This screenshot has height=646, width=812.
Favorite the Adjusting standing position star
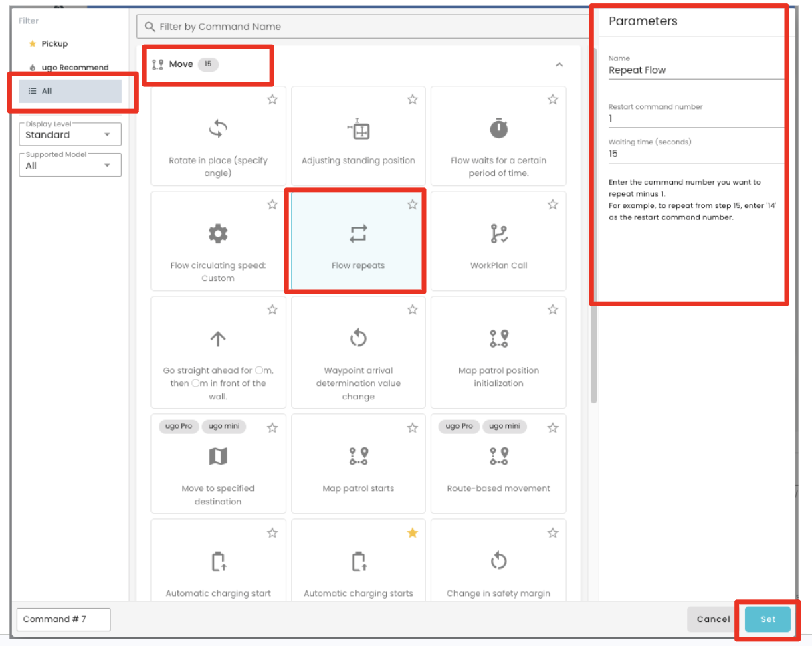click(x=413, y=100)
